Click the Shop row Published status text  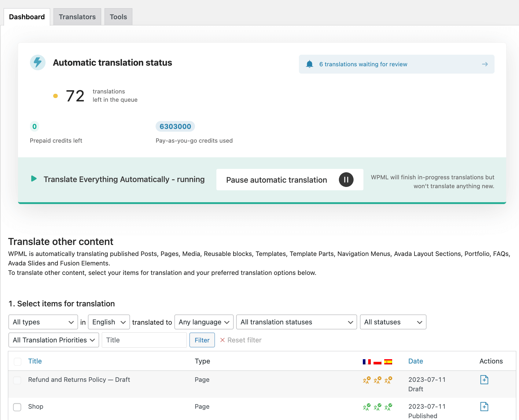tap(423, 416)
